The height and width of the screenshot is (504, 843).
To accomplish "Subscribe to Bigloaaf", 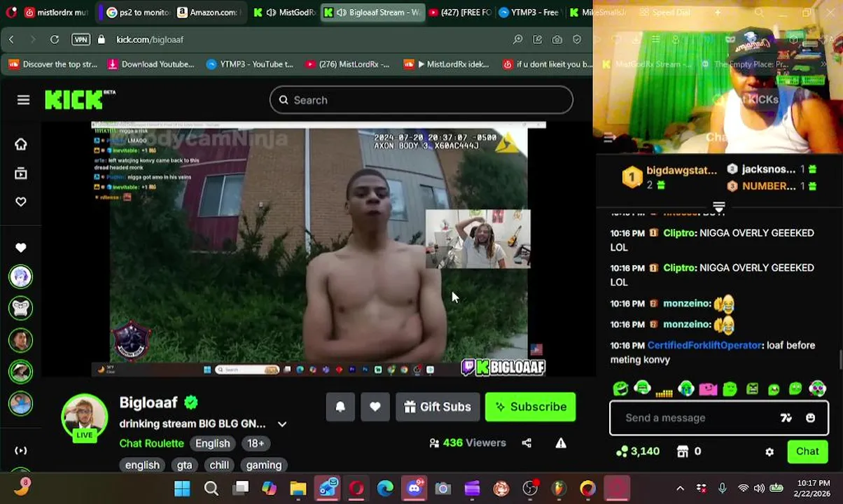I will click(531, 407).
